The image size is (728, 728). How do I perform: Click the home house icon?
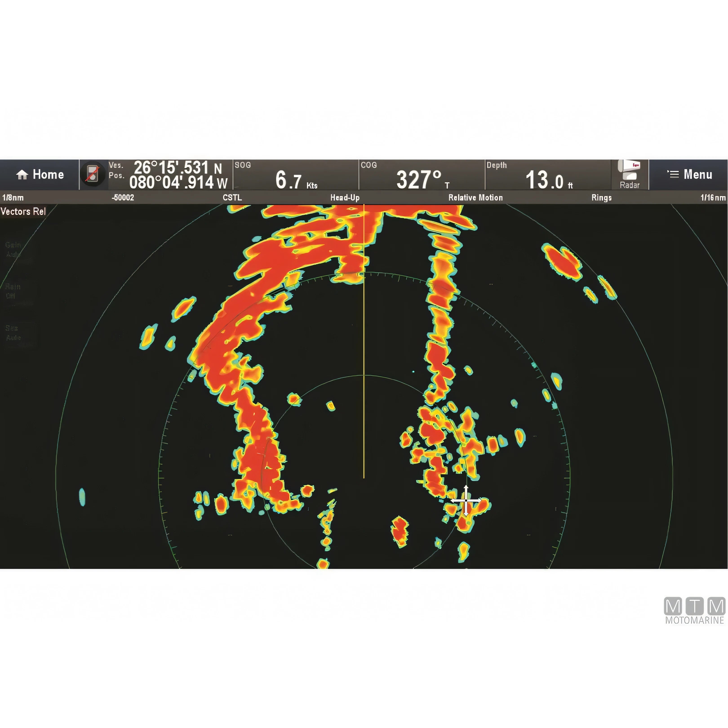(22, 174)
